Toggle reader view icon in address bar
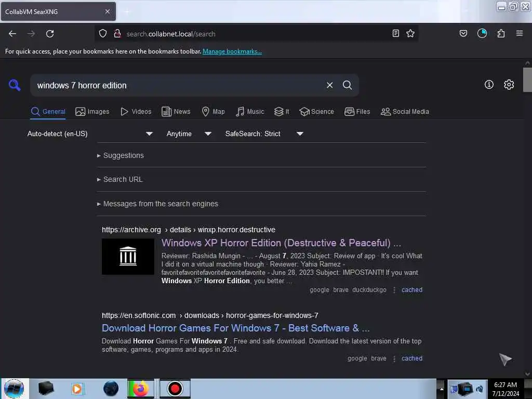532x399 pixels. [x=395, y=33]
